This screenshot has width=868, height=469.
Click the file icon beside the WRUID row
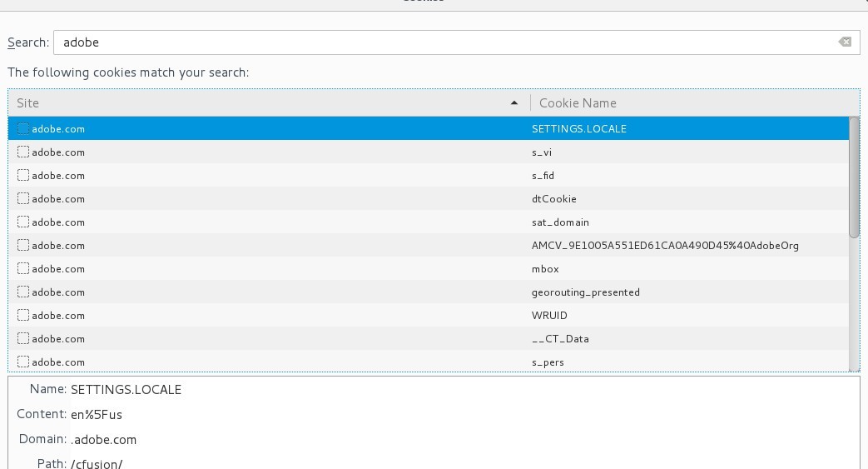tap(23, 316)
